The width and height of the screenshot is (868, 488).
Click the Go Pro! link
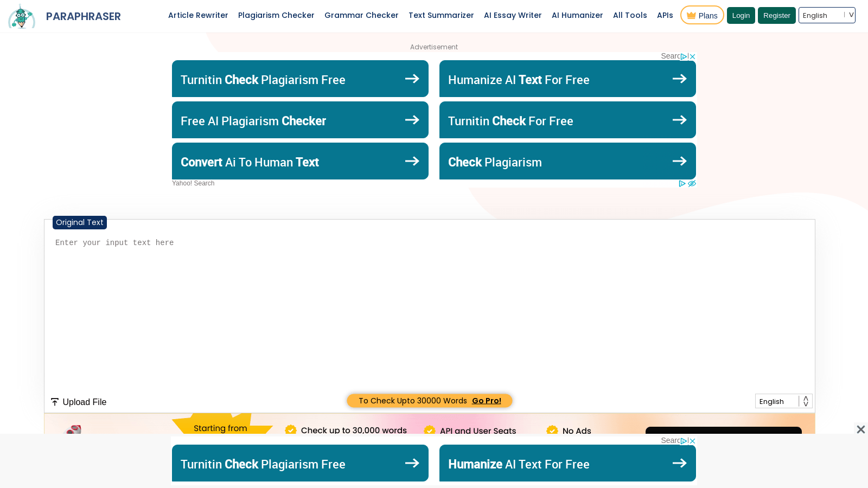click(486, 401)
